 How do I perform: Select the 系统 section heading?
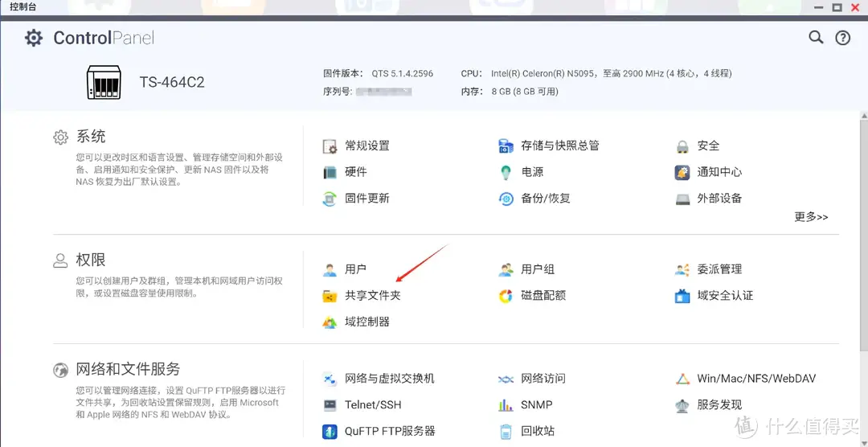tap(91, 137)
